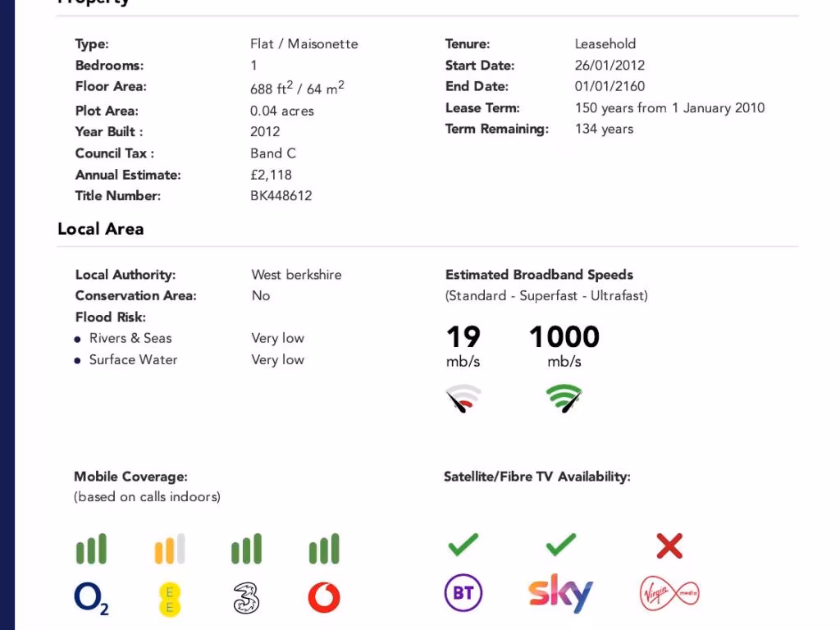
Task: Click the standard broadband speed gauge icon
Action: coord(463,399)
